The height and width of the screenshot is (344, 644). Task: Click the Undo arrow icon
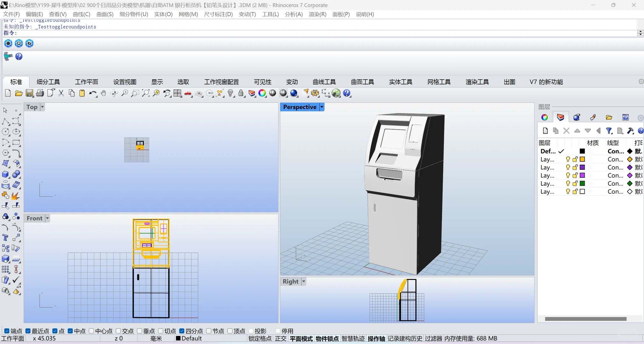(92, 93)
